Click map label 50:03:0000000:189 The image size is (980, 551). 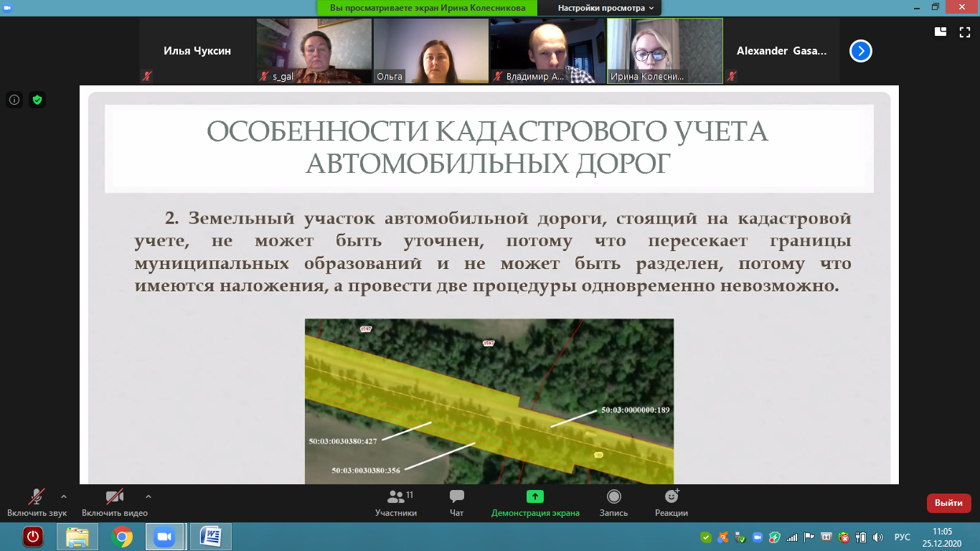(x=635, y=410)
